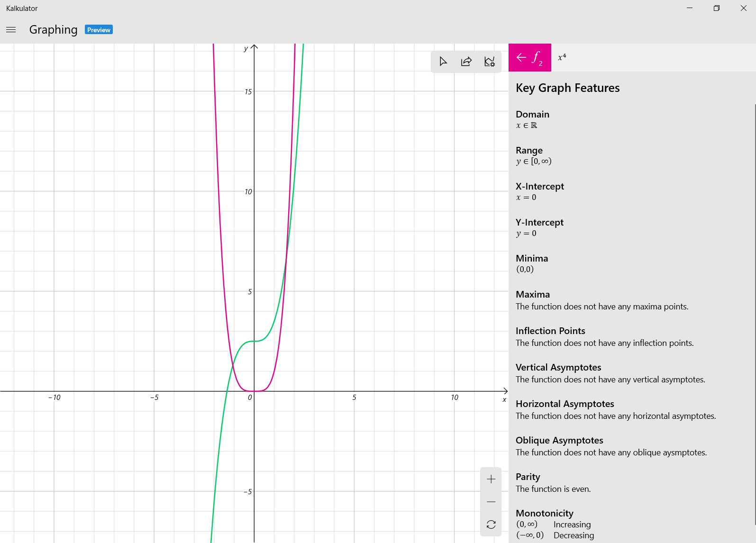This screenshot has height=543, width=756.
Task: Click the Range value y ∈ [0, ∞)
Action: pos(534,161)
